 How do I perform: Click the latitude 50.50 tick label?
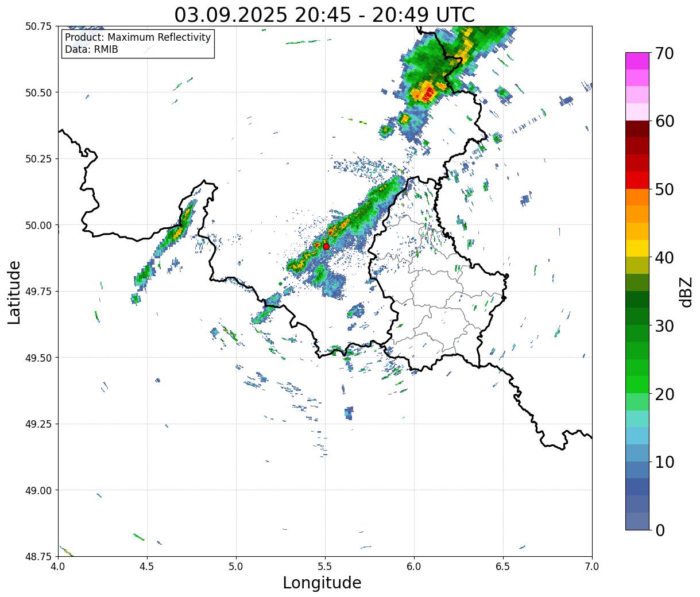point(38,92)
